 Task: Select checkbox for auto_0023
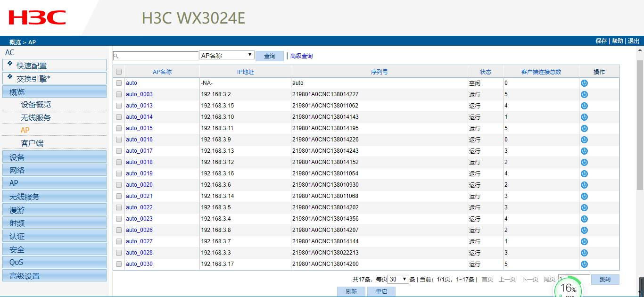tap(119, 219)
